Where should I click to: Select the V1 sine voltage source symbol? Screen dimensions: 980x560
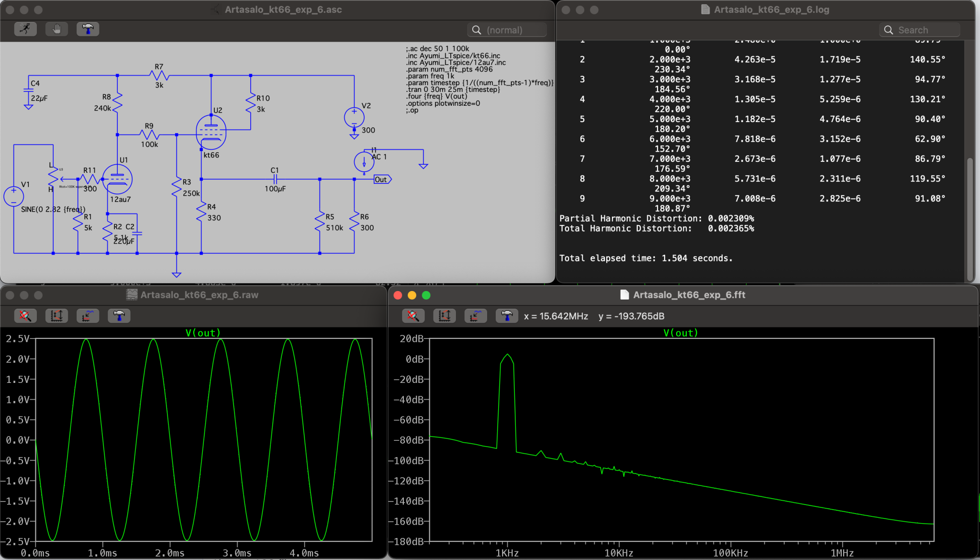click(13, 196)
